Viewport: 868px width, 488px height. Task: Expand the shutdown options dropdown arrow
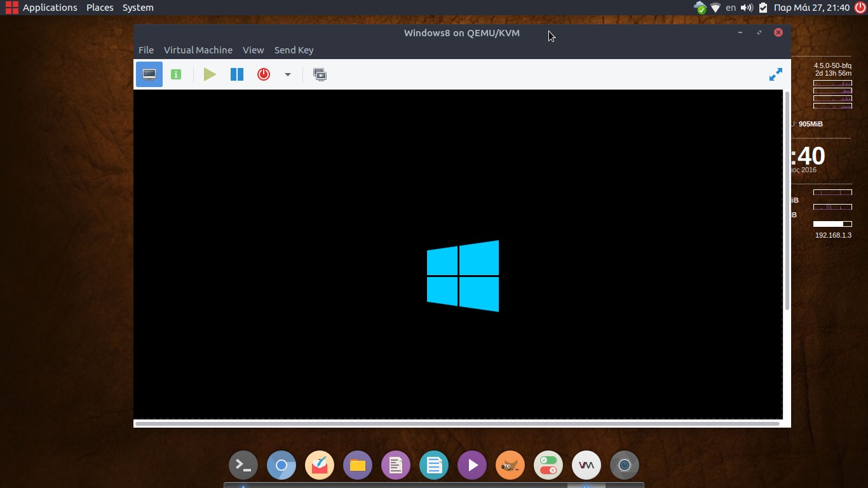coord(287,74)
